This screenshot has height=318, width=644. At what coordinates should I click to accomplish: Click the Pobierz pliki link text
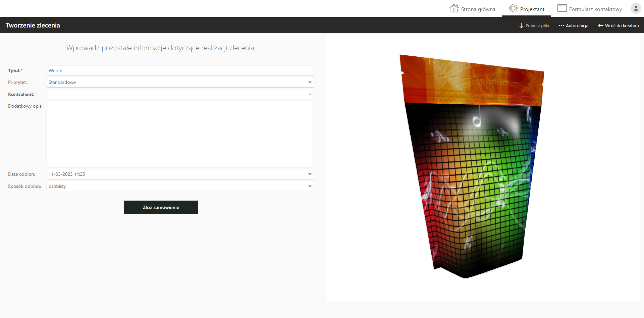tap(537, 25)
